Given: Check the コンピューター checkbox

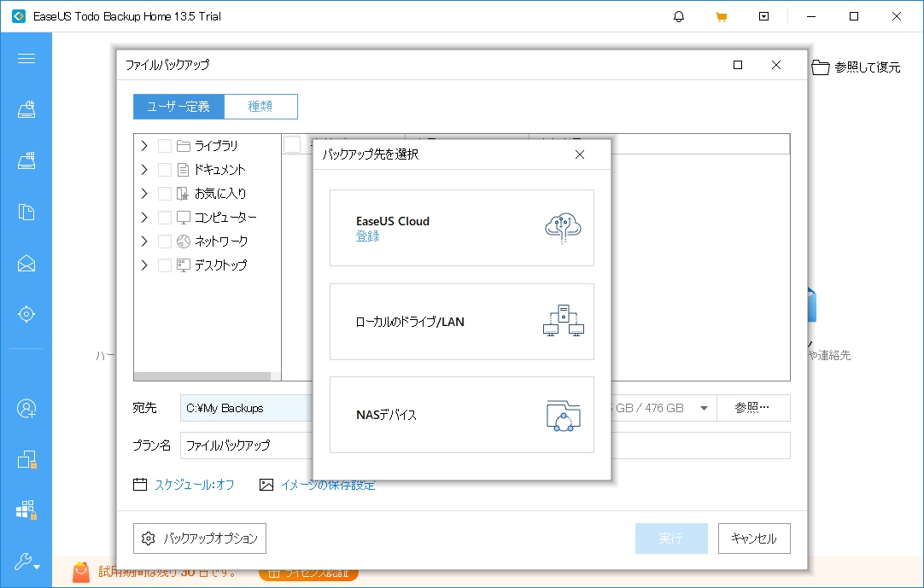Looking at the screenshot, I should [x=165, y=218].
